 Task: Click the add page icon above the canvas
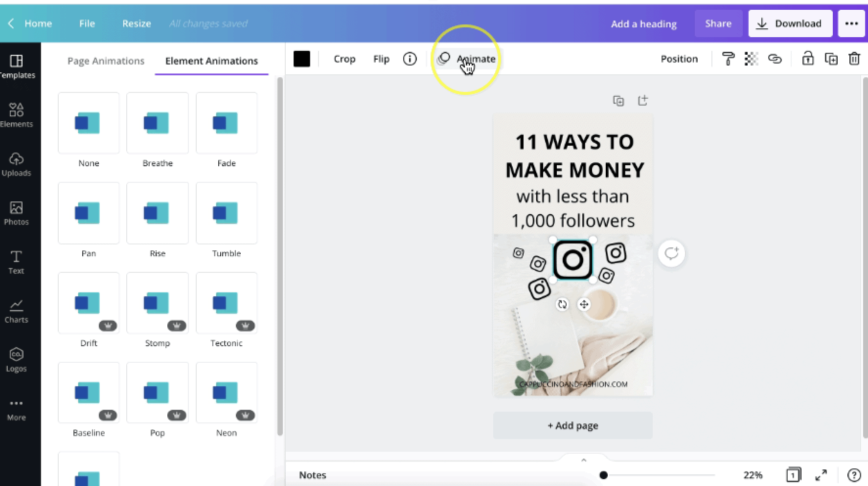coord(642,100)
